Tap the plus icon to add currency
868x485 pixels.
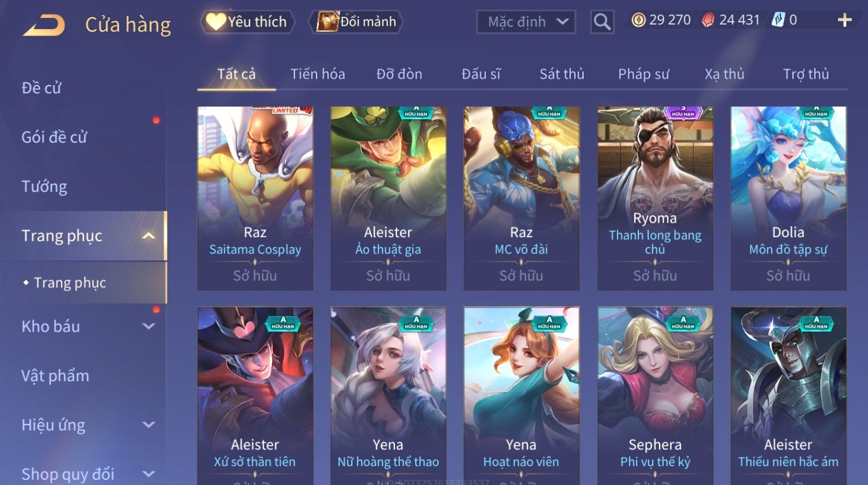[x=844, y=20]
